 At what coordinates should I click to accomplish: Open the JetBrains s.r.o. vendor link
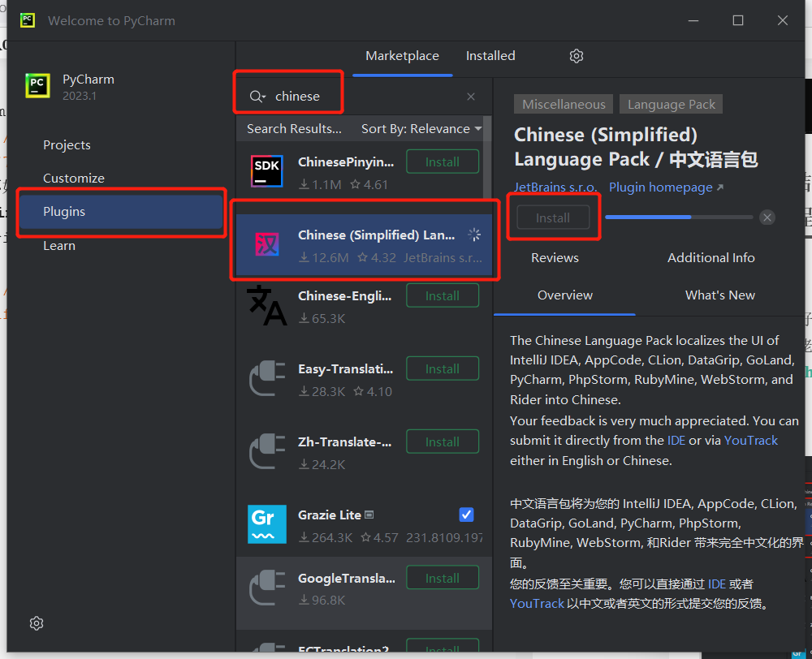point(555,187)
